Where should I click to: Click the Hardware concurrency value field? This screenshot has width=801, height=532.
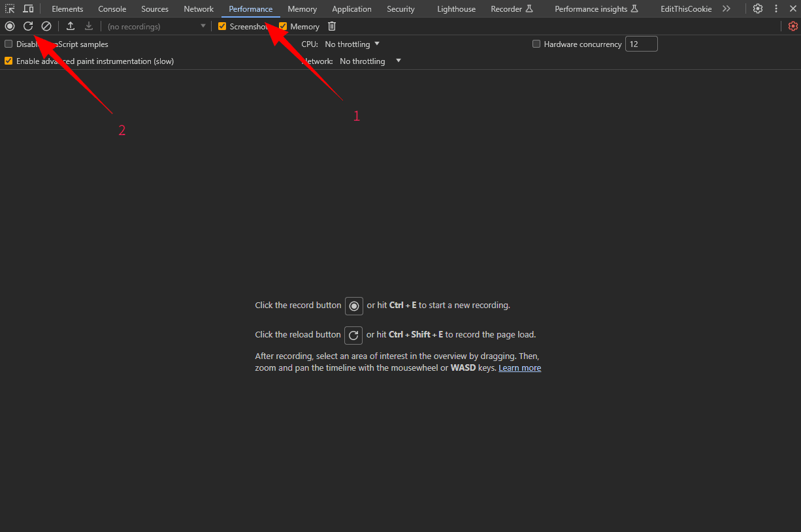click(641, 44)
